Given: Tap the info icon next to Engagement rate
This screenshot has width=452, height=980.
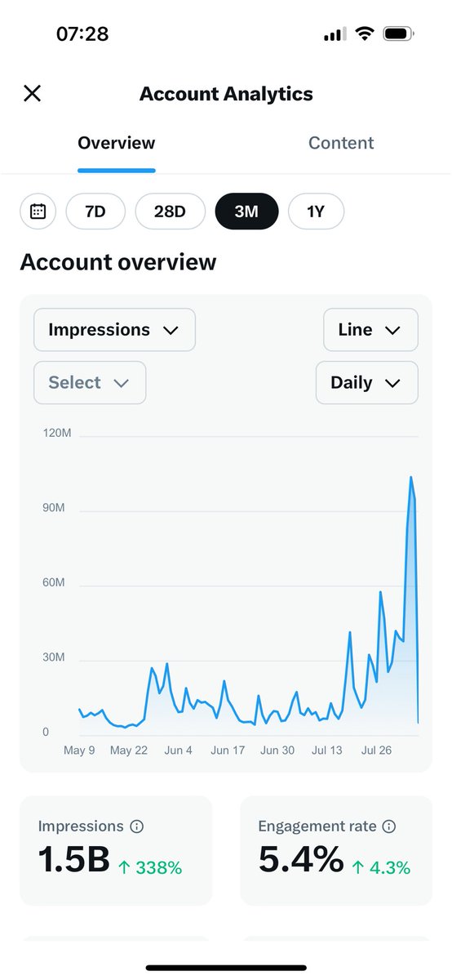Looking at the screenshot, I should [389, 826].
